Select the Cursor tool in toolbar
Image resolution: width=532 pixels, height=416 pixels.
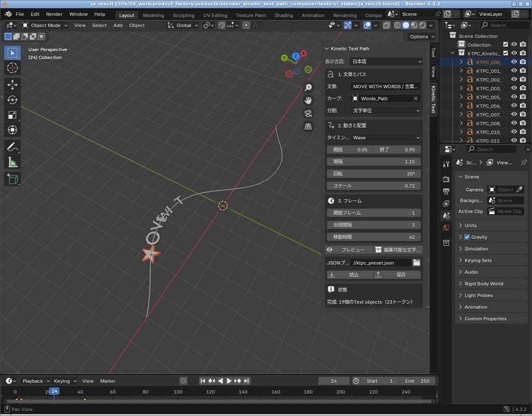tap(12, 68)
